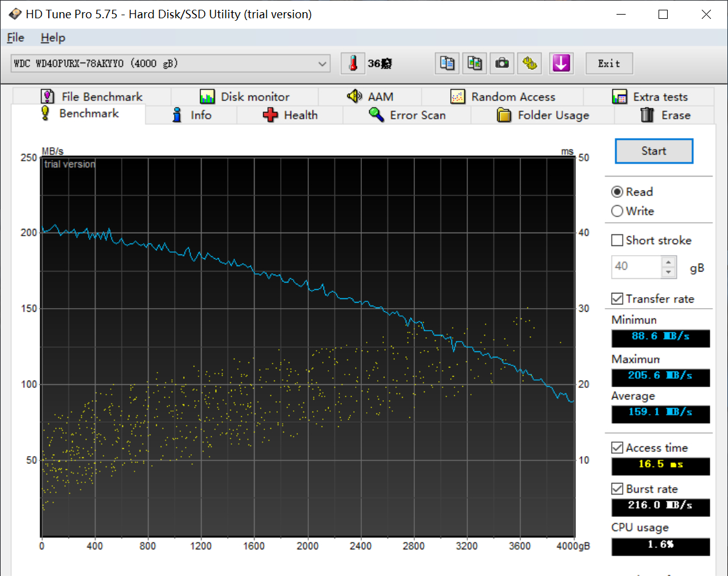Click the 216.0 MB/s burst rate value

[x=660, y=507]
